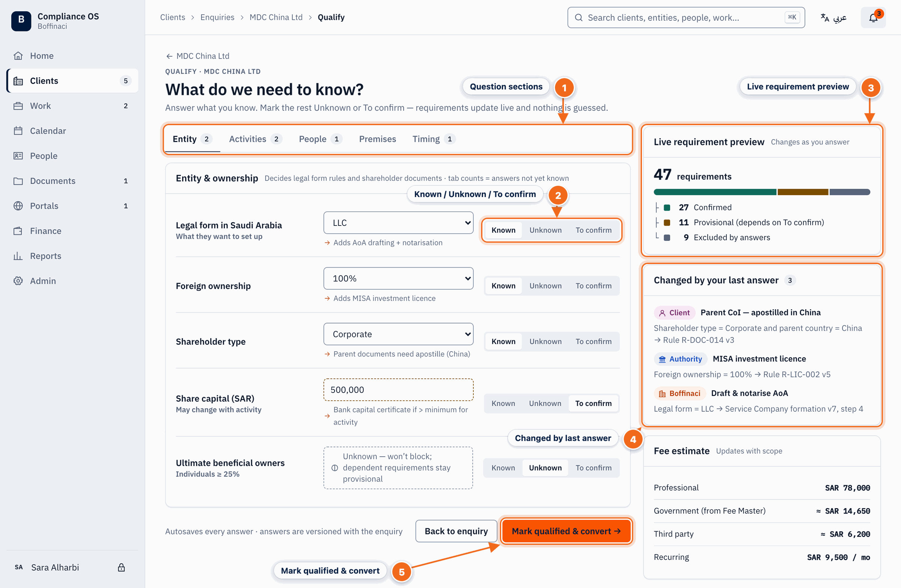The image size is (901, 588).
Task: Click the Calendar icon in sidebar
Action: [18, 131]
